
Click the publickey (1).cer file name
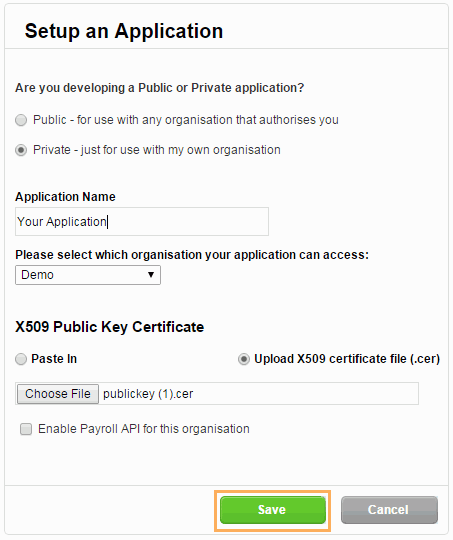148,394
